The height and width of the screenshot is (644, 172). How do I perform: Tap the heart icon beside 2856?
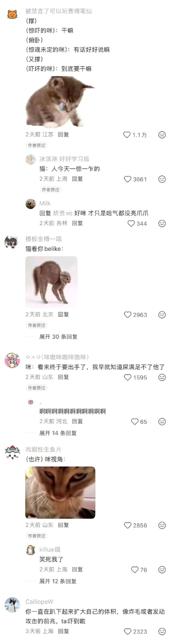[x=128, y=525]
